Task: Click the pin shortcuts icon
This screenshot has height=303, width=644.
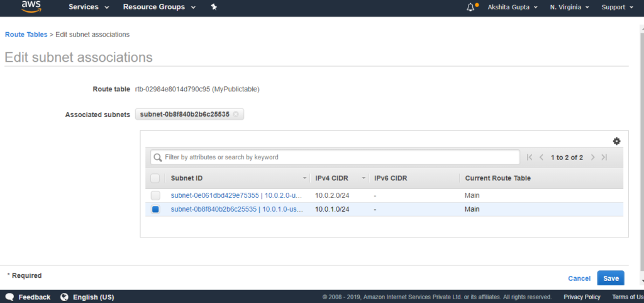Action: pyautogui.click(x=214, y=7)
